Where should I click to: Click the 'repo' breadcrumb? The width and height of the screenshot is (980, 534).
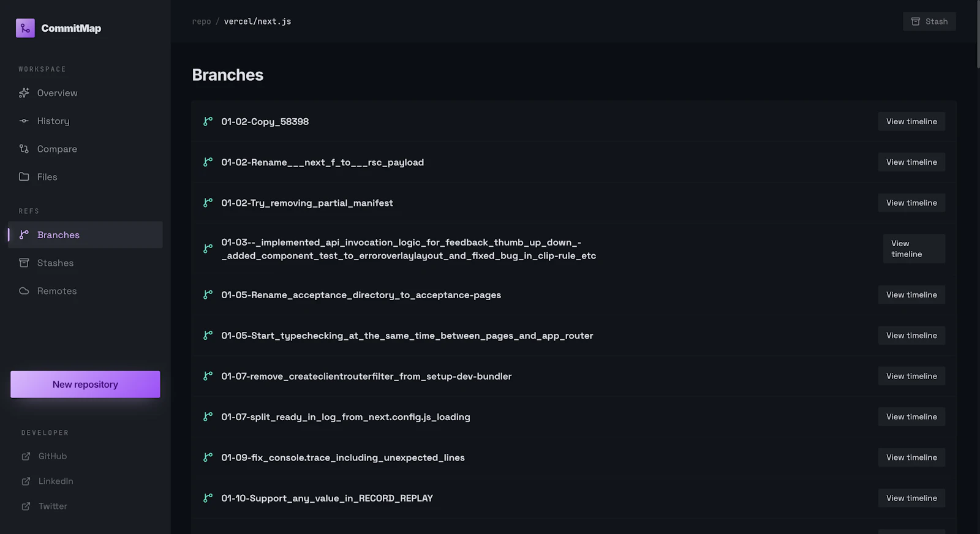(202, 21)
